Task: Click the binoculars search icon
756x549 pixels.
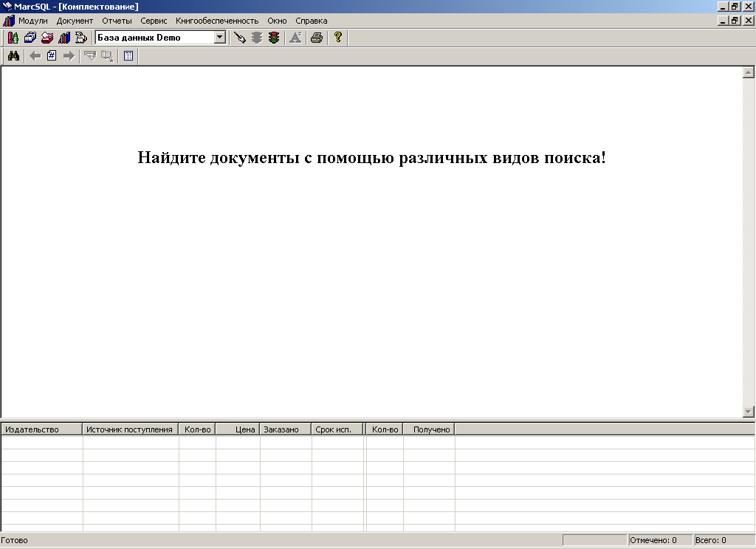Action: pos(13,56)
